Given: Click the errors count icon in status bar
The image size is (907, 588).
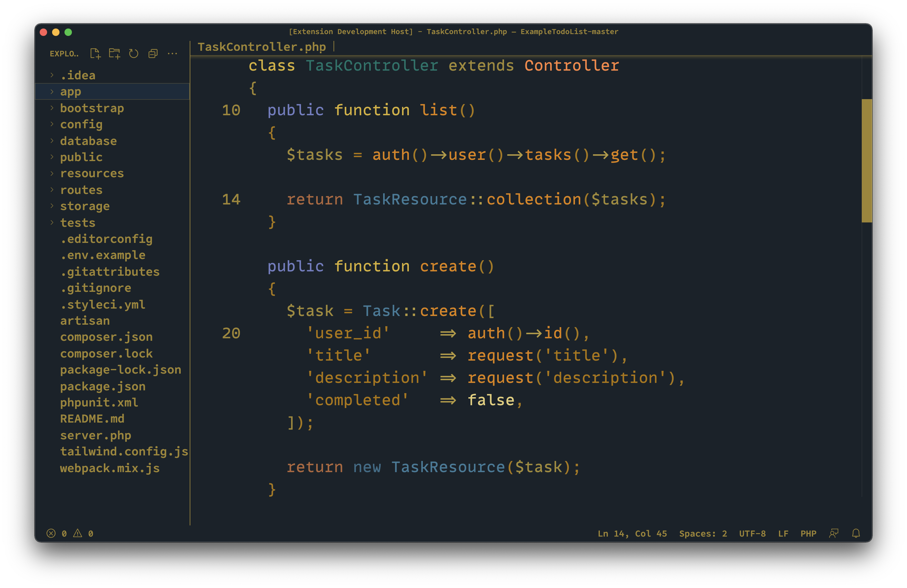Looking at the screenshot, I should click(x=51, y=533).
